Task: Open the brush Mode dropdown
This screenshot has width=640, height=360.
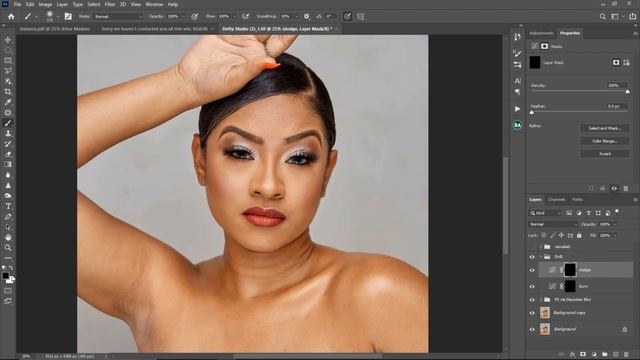Action: pos(118,17)
